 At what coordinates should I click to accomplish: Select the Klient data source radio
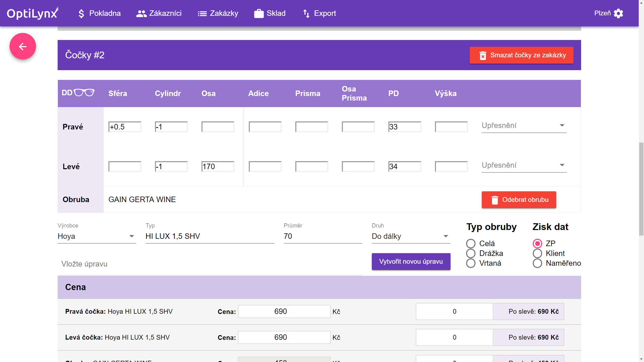(x=537, y=253)
